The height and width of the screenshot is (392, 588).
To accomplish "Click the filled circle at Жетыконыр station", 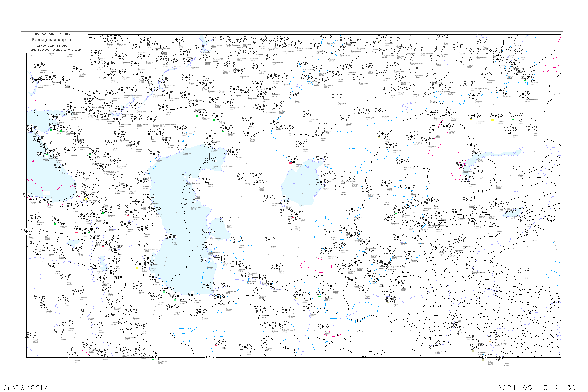I will coord(402,162).
